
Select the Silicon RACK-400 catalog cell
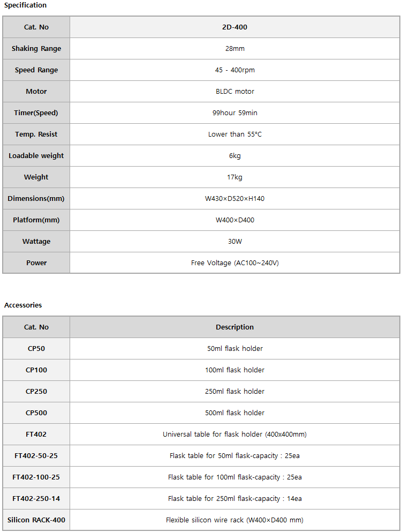36,520
